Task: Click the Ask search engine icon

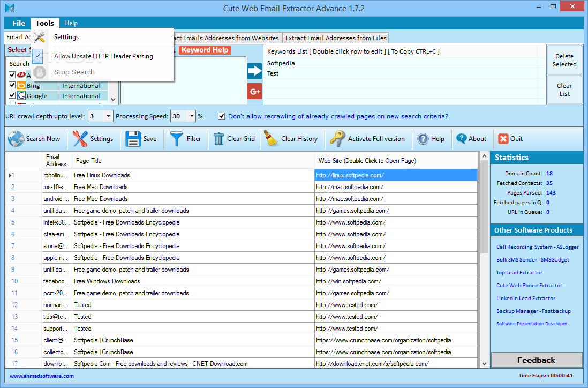Action: click(22, 75)
